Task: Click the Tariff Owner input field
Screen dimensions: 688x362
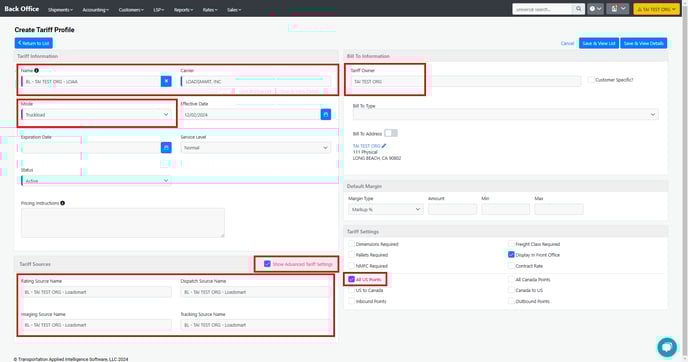Action: (x=466, y=82)
